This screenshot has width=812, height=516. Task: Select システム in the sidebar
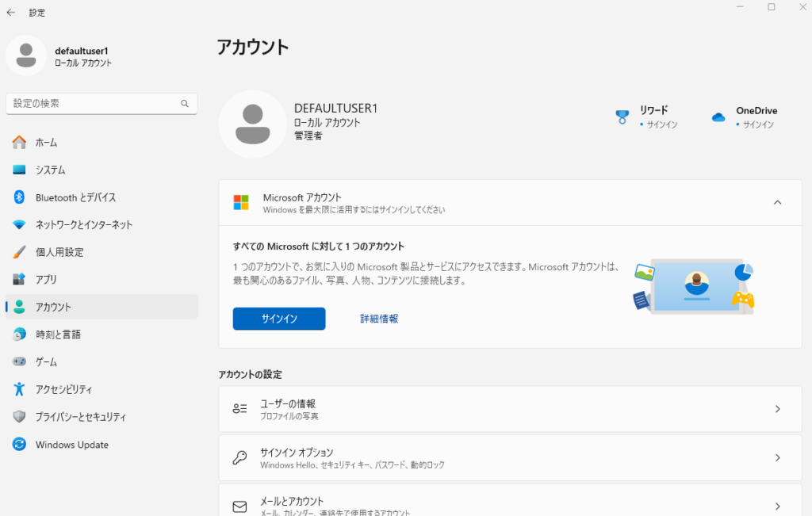(x=51, y=170)
